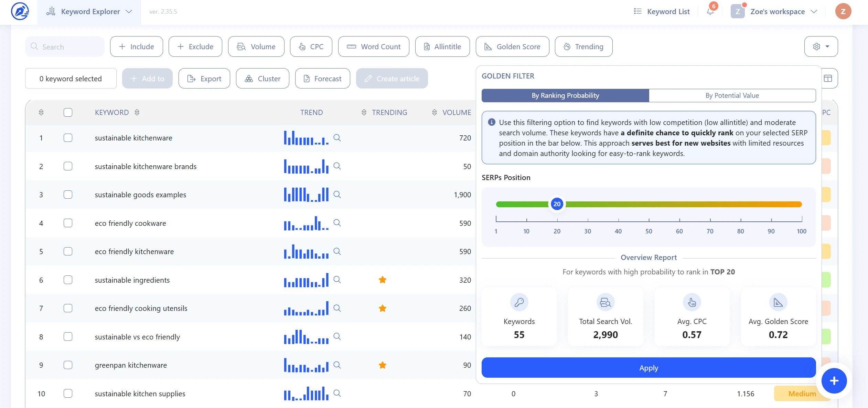The width and height of the screenshot is (868, 408).
Task: Click the forecast tool icon
Action: [x=307, y=78]
